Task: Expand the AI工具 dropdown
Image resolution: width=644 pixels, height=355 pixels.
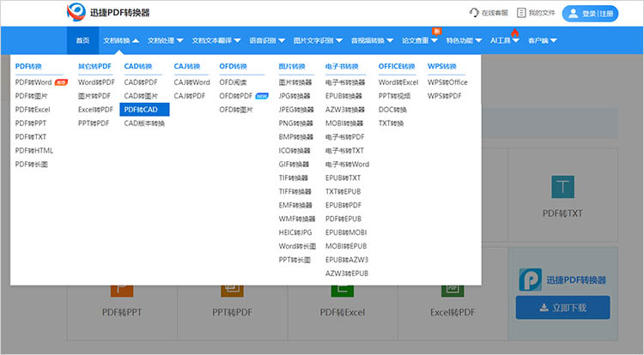Action: pos(505,40)
